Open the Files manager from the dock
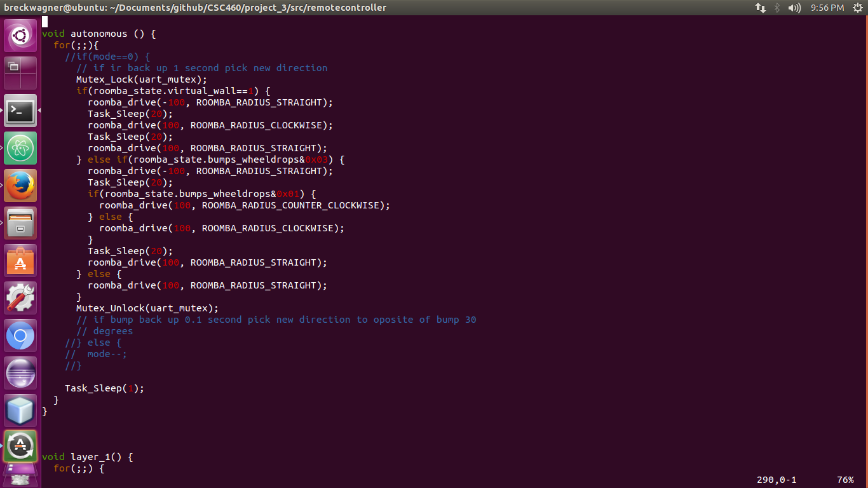The width and height of the screenshot is (868, 488). [x=21, y=223]
